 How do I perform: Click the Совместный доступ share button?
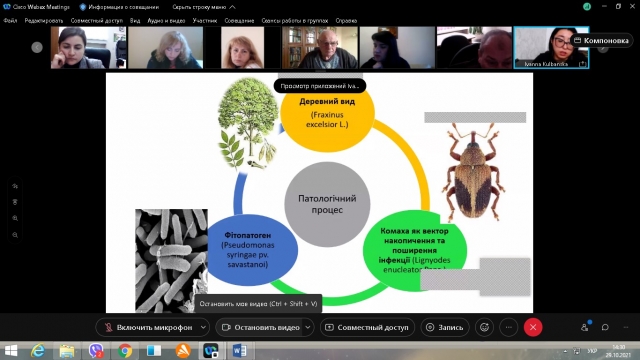click(367, 327)
